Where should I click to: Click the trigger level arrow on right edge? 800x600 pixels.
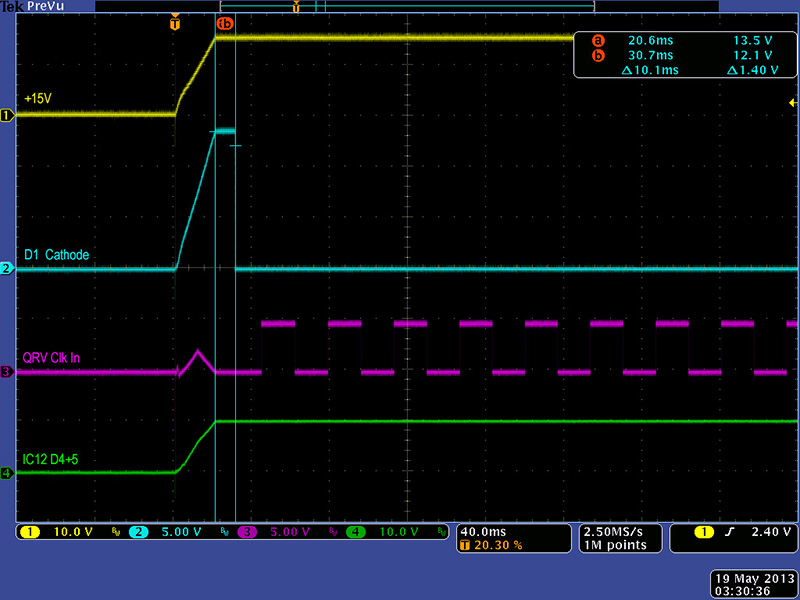tap(793, 103)
